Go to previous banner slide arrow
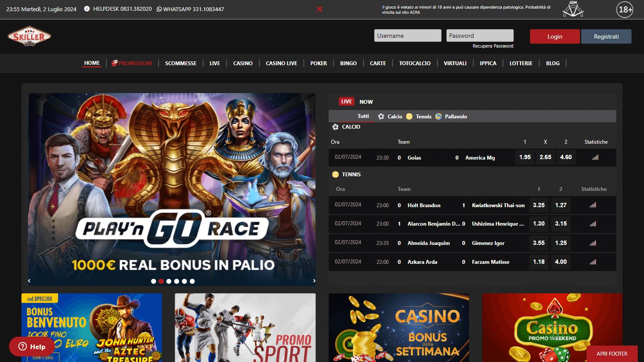The width and height of the screenshot is (644, 362). (29, 281)
